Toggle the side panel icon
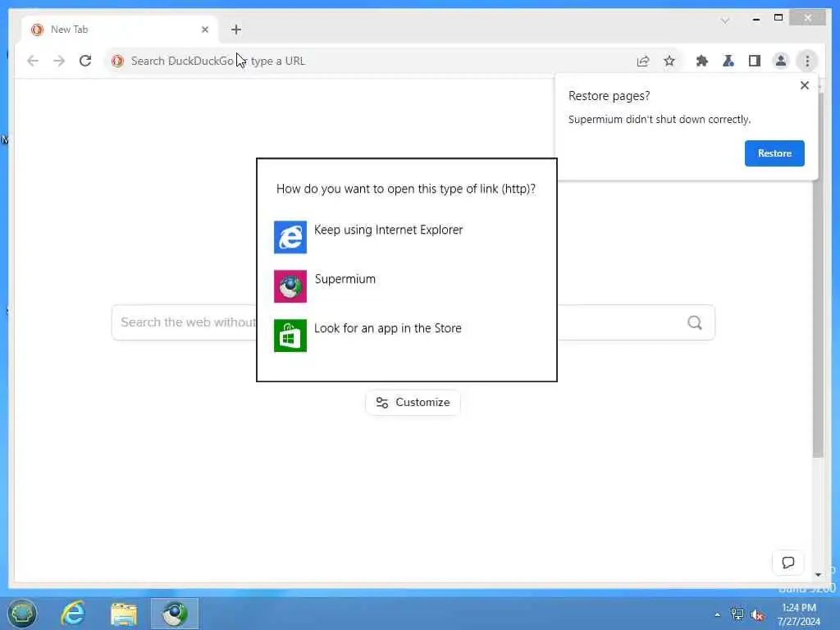Screen dimensions: 840x630 pos(755,61)
